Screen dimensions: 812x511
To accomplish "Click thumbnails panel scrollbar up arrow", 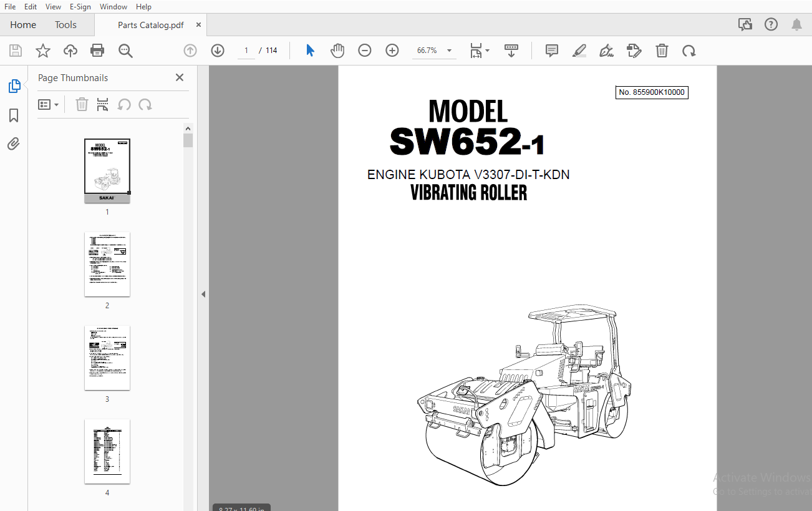I will pos(188,129).
